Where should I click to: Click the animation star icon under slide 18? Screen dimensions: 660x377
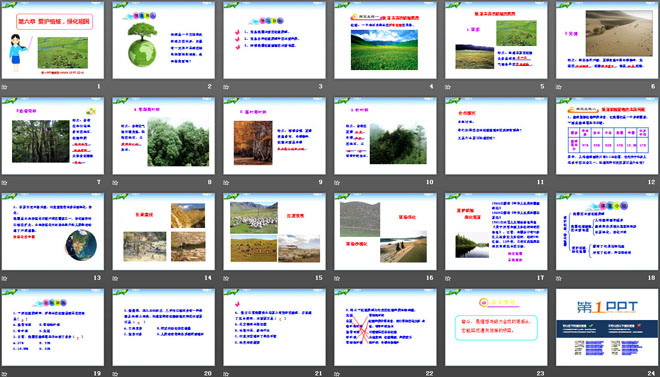tap(559, 278)
